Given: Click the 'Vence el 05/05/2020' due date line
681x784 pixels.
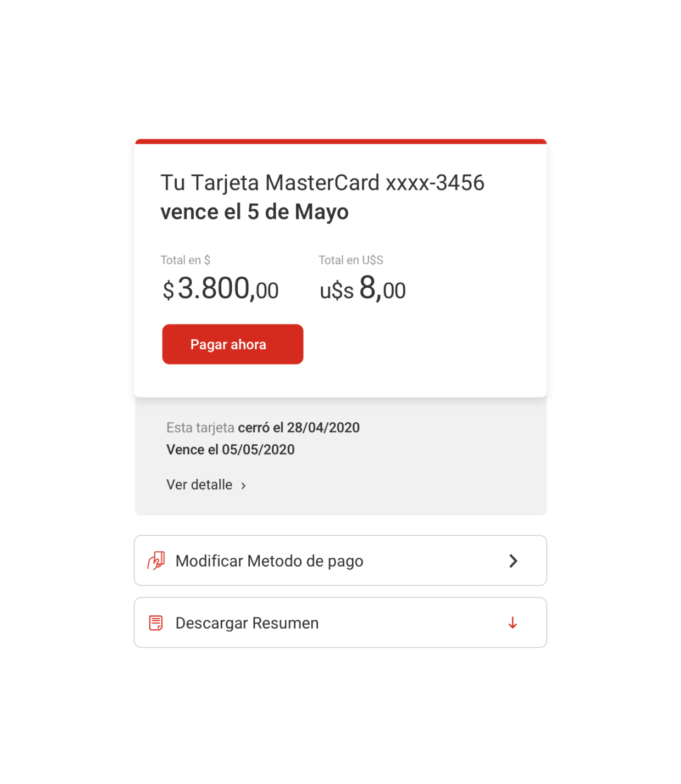Looking at the screenshot, I should coord(230,450).
